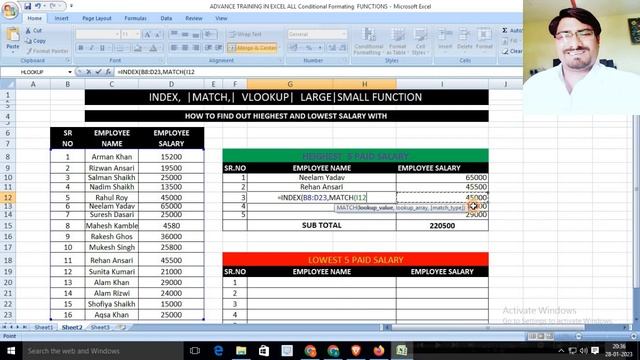This screenshot has height=360, width=640.
Task: Open the Insert Function fx dialog
Action: pos(108,72)
